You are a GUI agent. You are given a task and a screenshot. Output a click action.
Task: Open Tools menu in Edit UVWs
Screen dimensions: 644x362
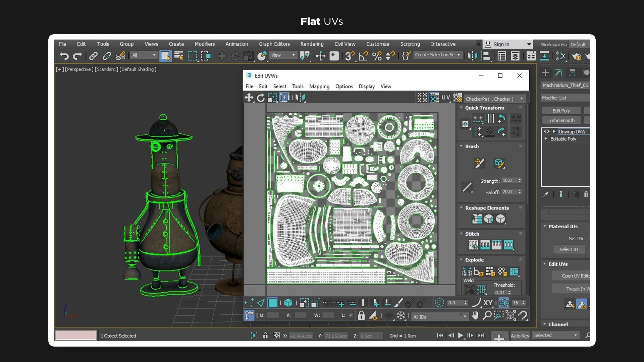(298, 86)
